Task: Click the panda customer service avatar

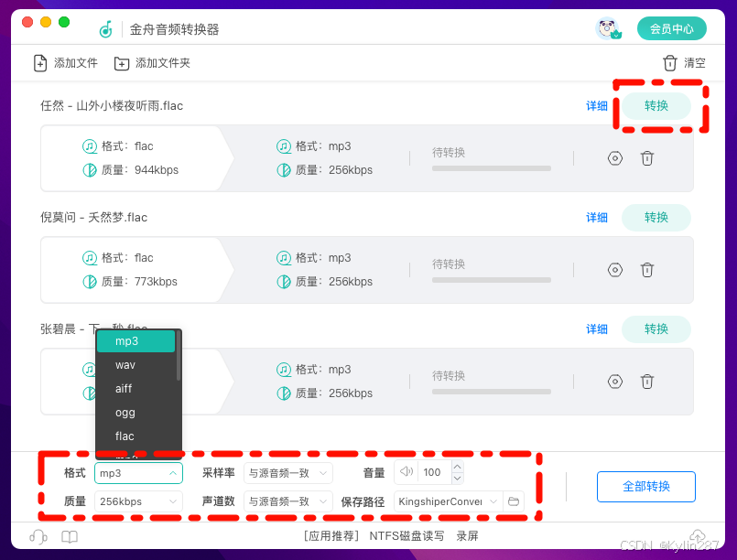Action: [x=609, y=28]
